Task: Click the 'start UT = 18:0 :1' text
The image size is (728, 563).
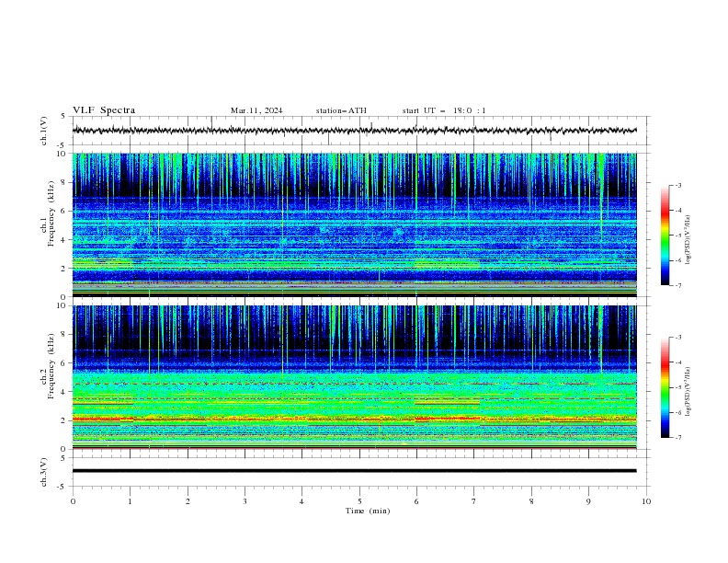Action: pos(444,110)
